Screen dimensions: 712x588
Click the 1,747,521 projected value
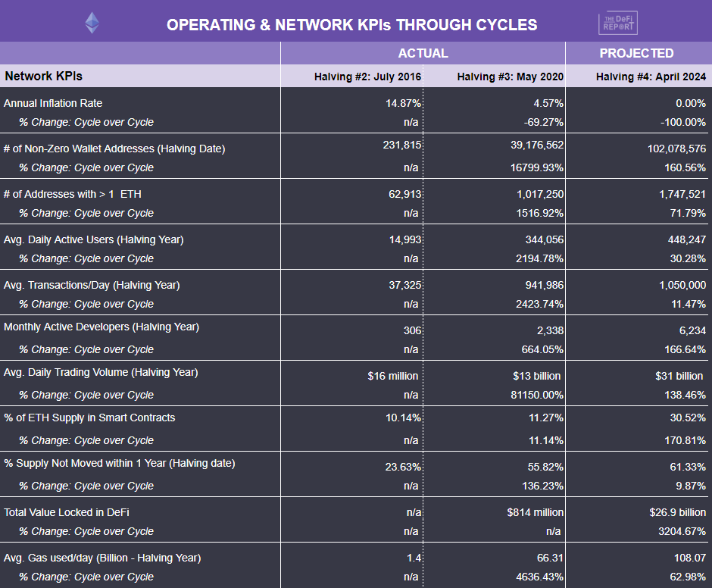[x=682, y=194]
